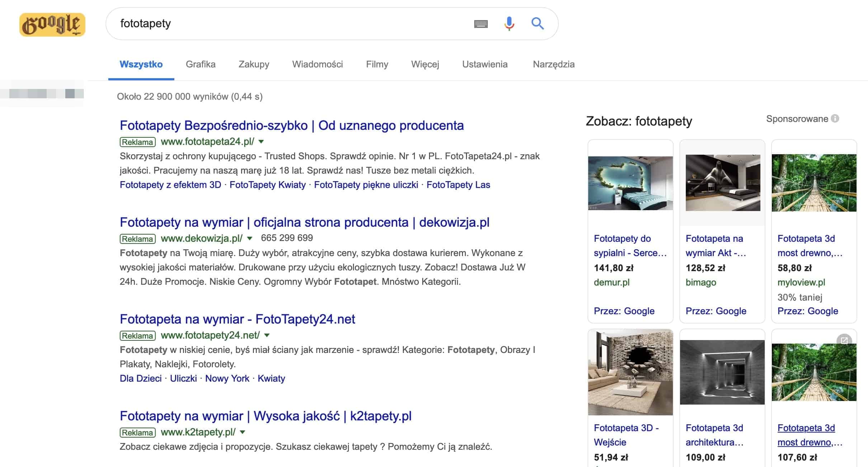The image size is (868, 467).
Task: Open Fototapeta 3d most drewno 58,80 zł
Action: pyautogui.click(x=810, y=246)
